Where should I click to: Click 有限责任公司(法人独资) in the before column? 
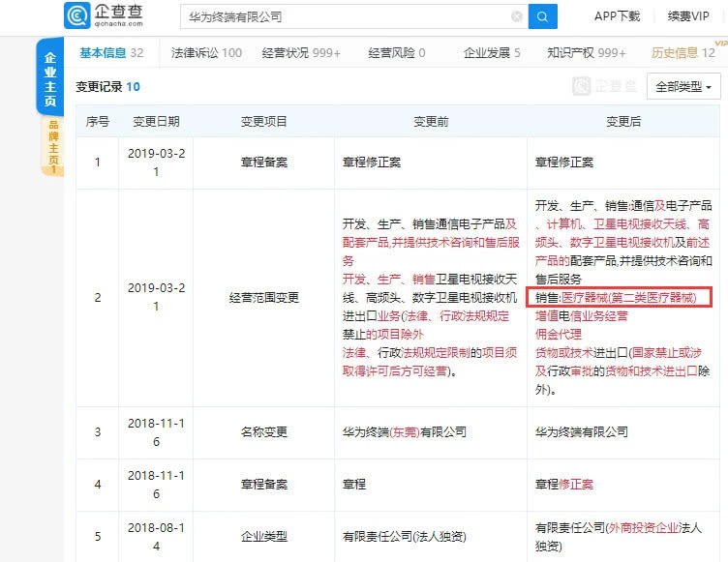click(405, 537)
